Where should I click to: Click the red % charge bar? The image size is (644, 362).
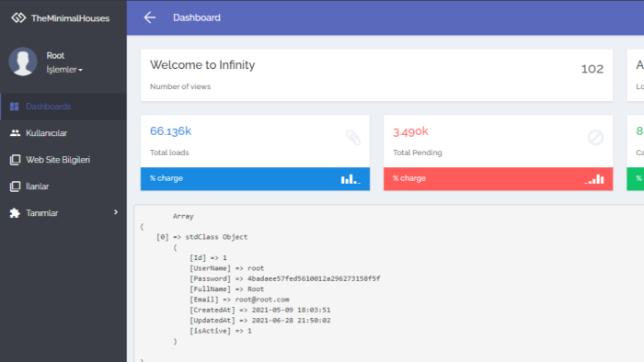(x=499, y=179)
